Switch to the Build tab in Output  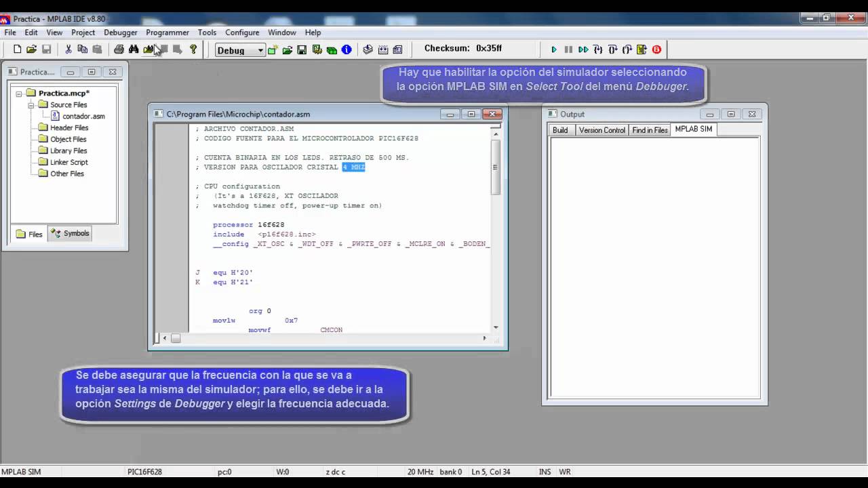[x=560, y=130]
